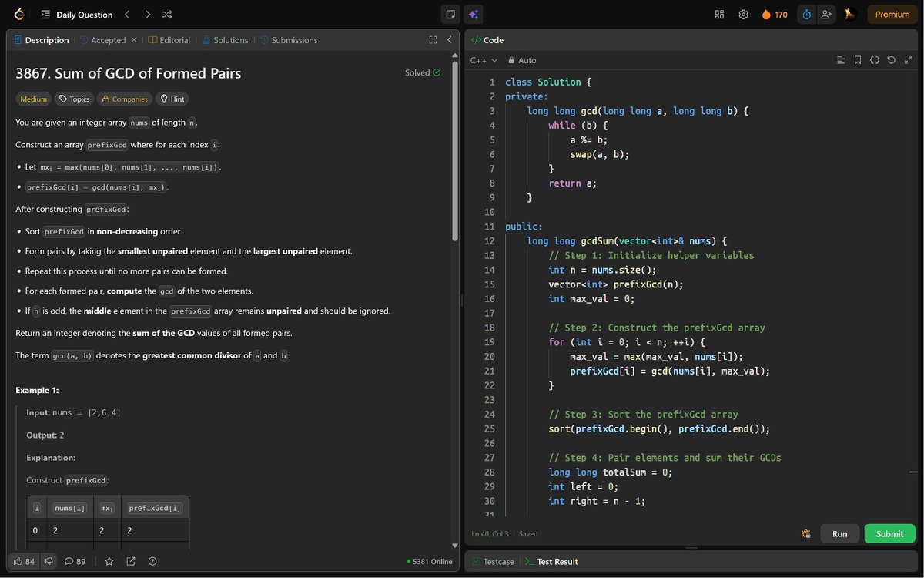Open the Testcase tab

coord(494,562)
